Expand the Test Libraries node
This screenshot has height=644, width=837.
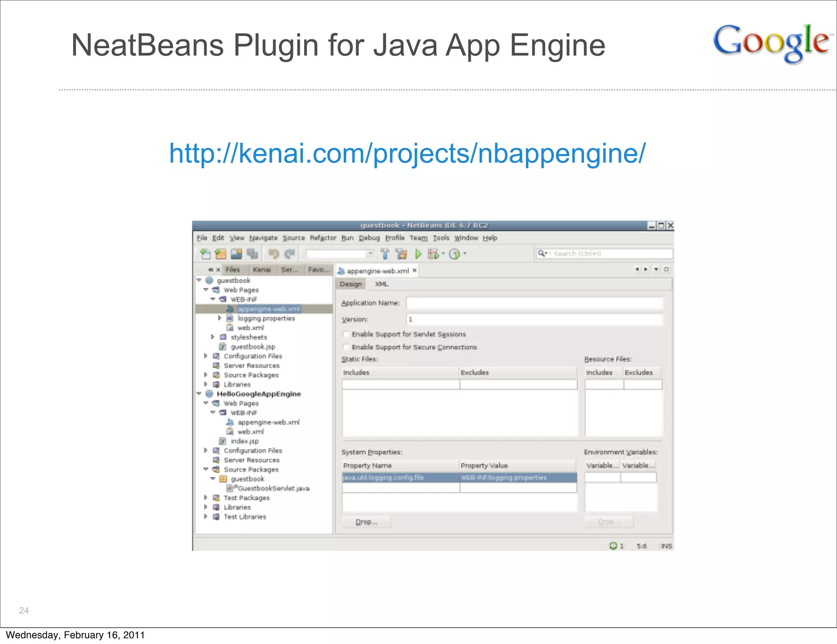(206, 517)
